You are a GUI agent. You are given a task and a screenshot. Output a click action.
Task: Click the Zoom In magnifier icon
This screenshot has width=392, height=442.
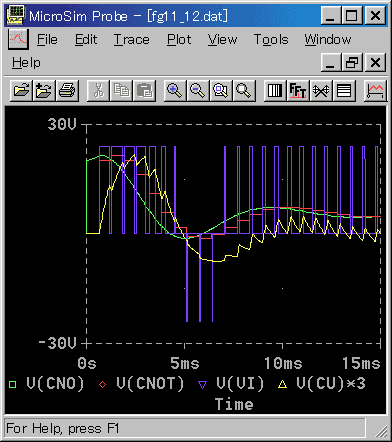175,91
